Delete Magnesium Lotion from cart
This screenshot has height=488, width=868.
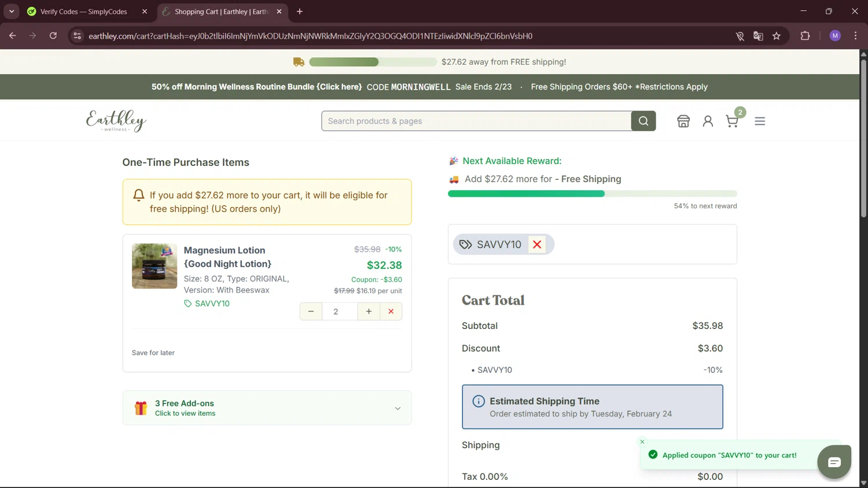tap(391, 312)
